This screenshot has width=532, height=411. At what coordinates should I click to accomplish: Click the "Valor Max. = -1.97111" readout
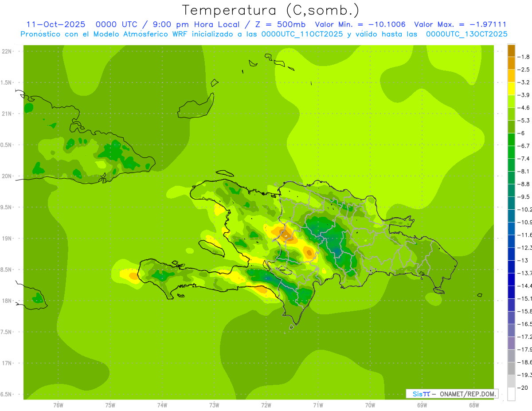[460, 24]
